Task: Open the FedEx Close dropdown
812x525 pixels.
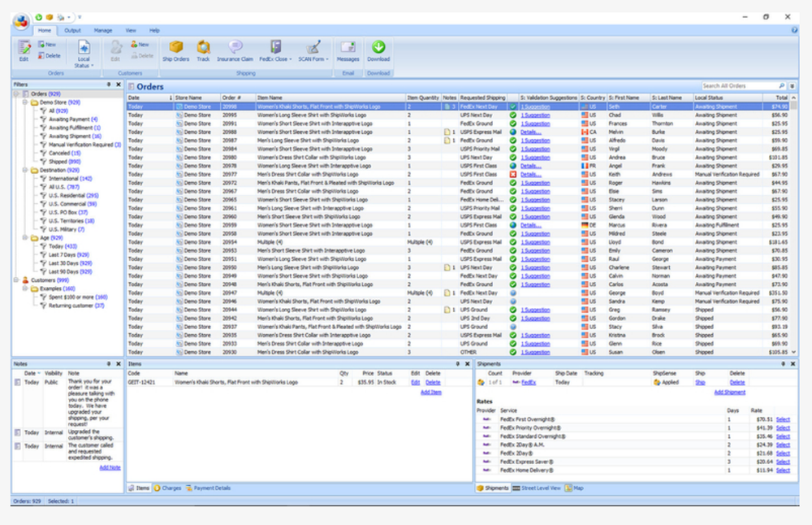Action: click(275, 50)
